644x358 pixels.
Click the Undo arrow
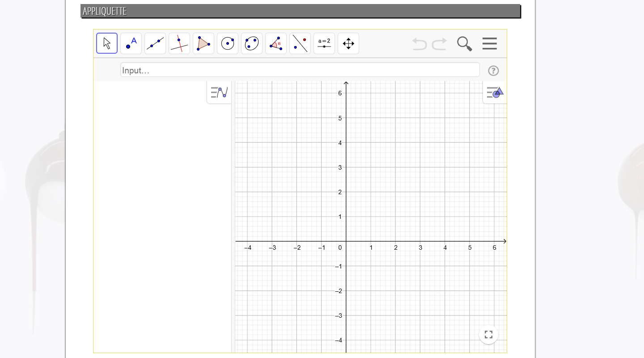click(x=419, y=44)
